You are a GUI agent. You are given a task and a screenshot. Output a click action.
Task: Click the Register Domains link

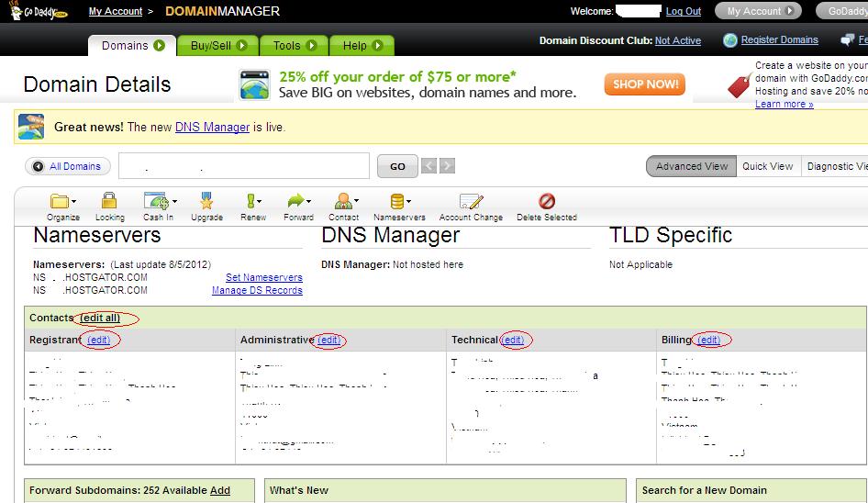point(779,39)
